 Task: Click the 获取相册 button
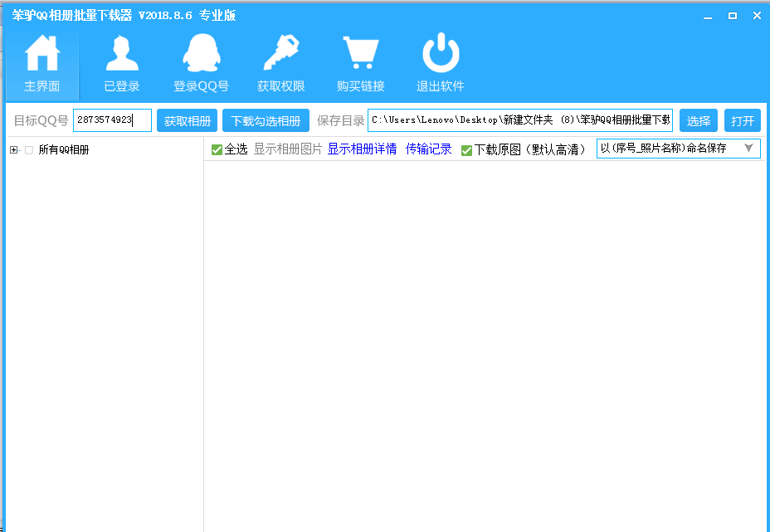(187, 120)
